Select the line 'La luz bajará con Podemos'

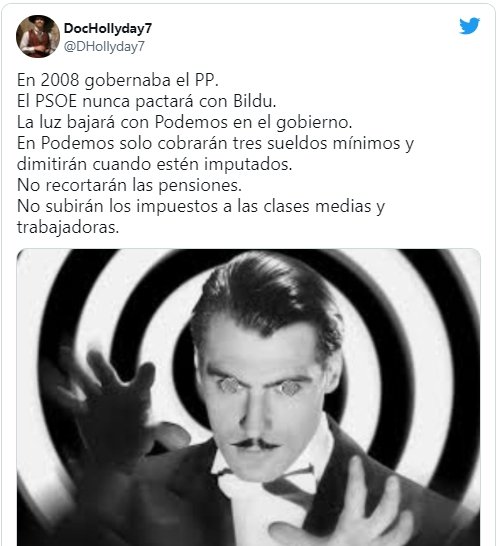pos(185,122)
